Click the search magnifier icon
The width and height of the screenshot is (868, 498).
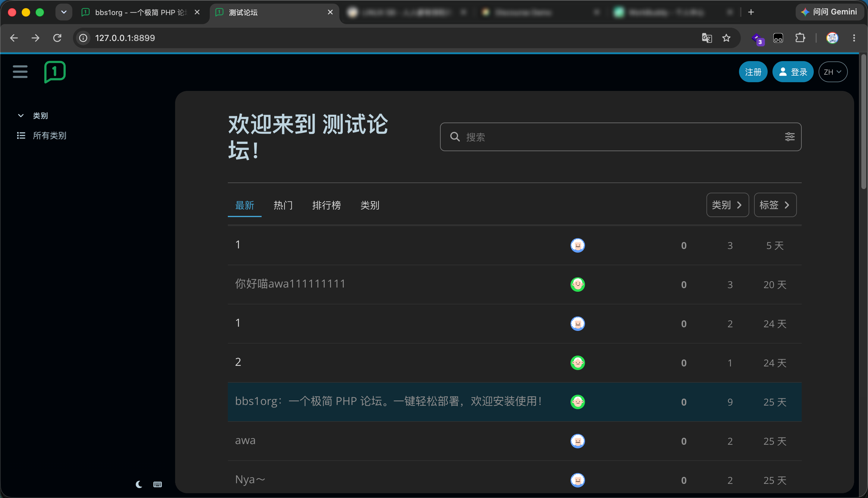(455, 137)
